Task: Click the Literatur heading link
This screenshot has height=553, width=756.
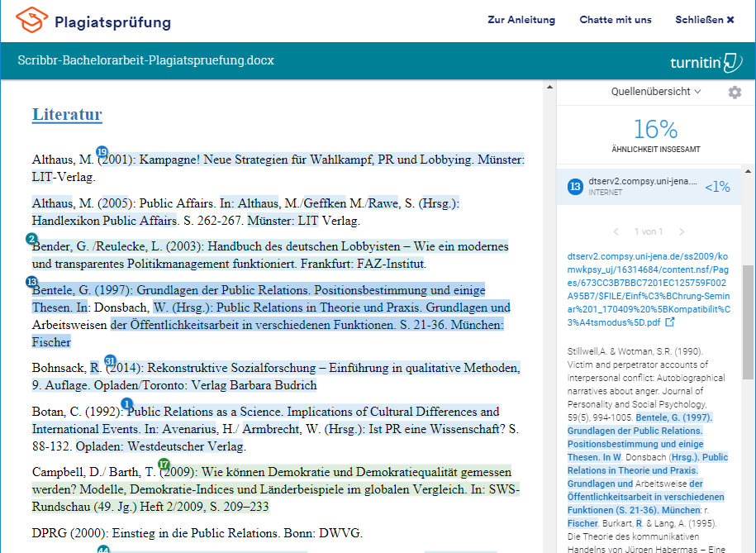Action: 67,115
